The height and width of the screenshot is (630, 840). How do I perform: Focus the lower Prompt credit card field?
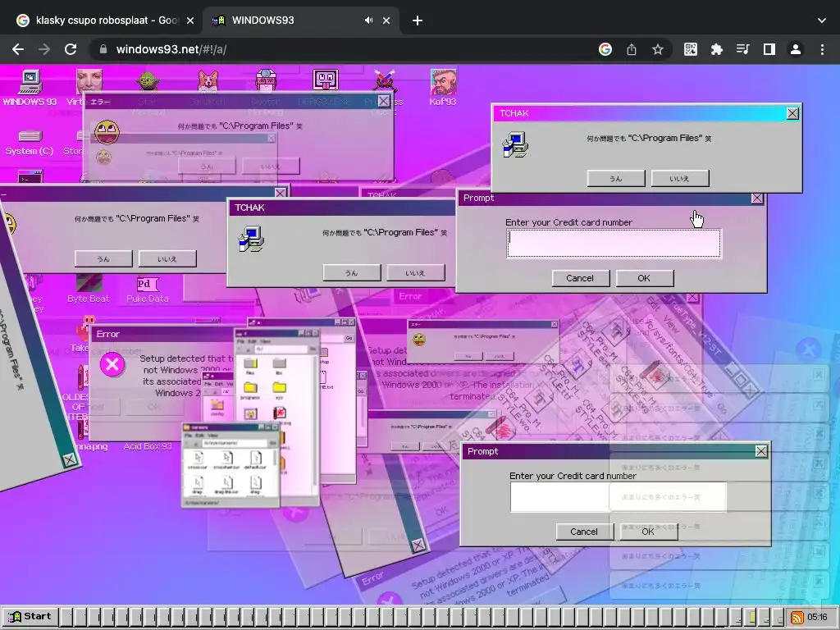tap(619, 497)
